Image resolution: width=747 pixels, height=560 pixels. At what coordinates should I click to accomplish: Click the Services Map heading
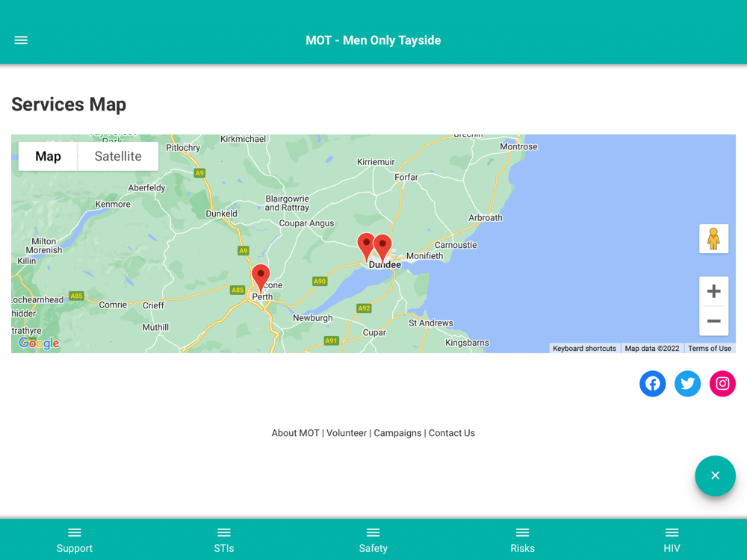pyautogui.click(x=69, y=105)
